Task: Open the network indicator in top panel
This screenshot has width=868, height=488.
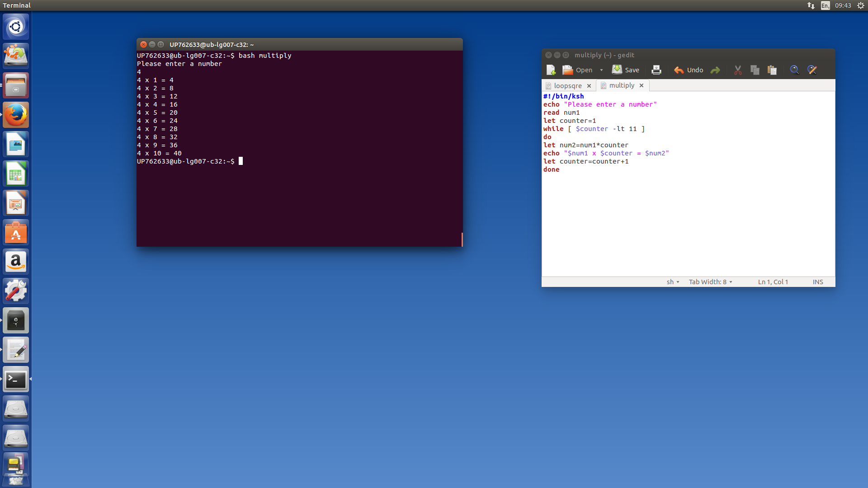Action: [811, 5]
